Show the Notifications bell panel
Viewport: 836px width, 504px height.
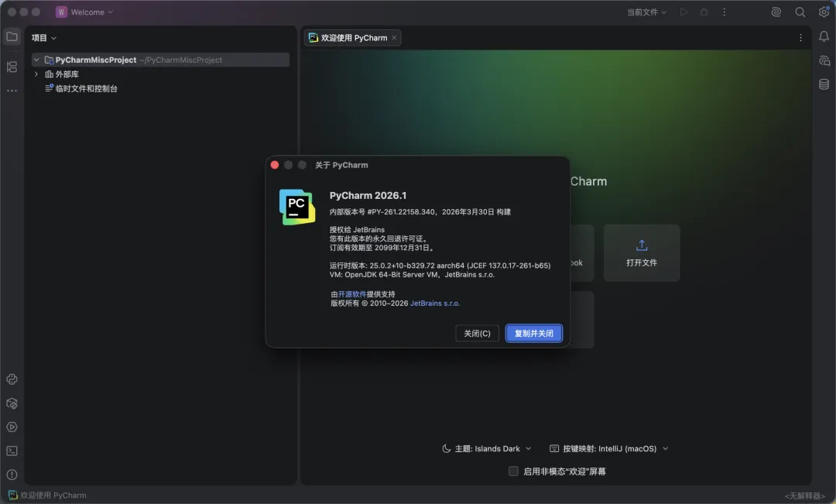click(x=824, y=36)
